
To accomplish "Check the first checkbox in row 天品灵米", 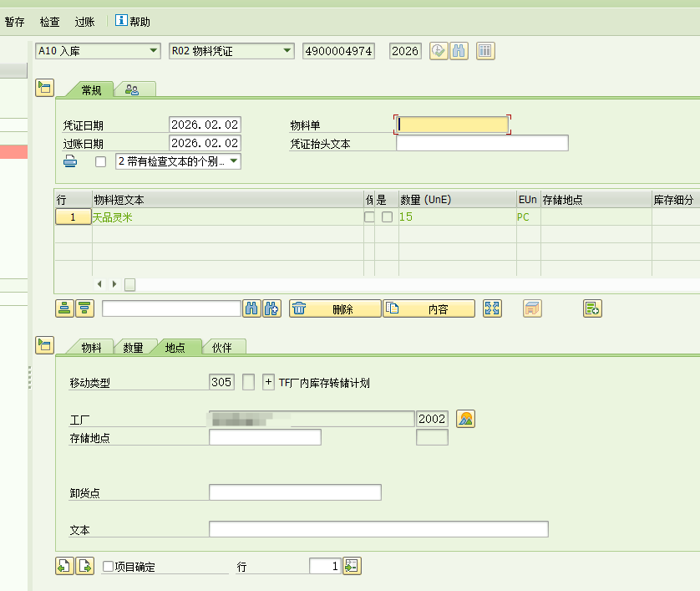I will (x=369, y=217).
